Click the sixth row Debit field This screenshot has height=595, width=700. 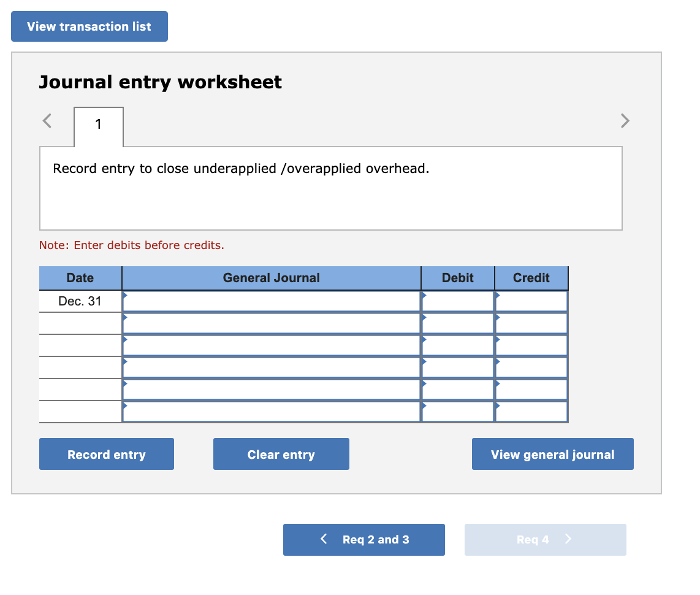[x=458, y=412]
